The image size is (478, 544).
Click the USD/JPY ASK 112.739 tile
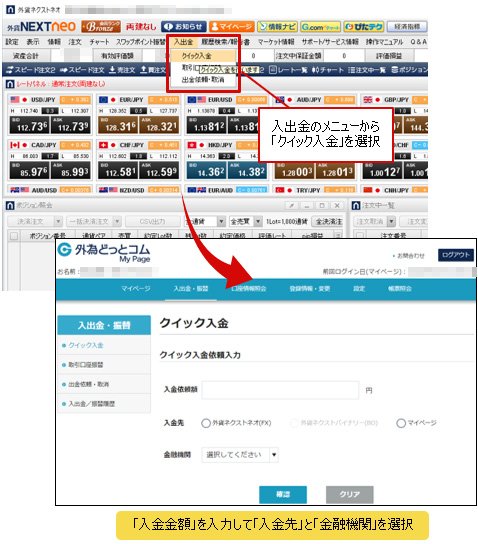click(x=71, y=125)
